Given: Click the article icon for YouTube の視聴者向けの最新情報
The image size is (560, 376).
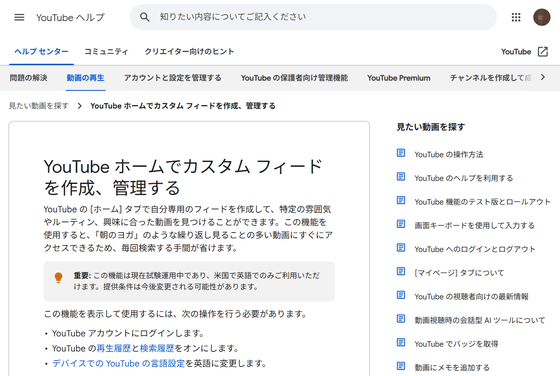Looking at the screenshot, I should 401,295.
